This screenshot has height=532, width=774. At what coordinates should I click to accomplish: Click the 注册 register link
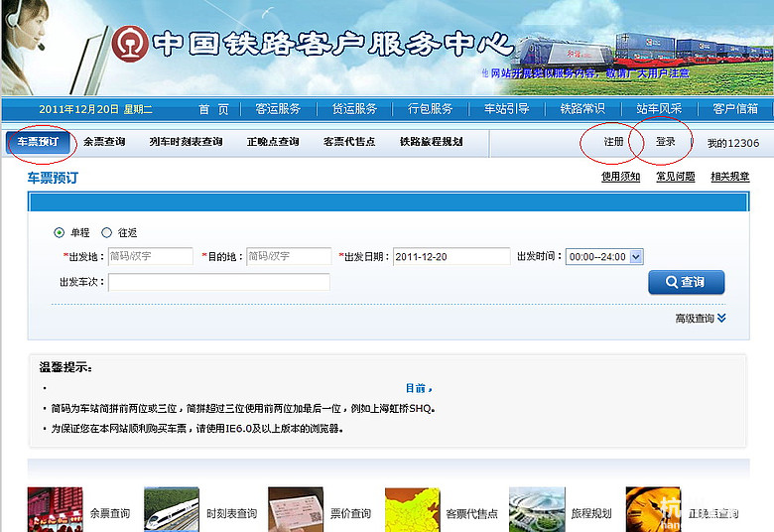(614, 142)
